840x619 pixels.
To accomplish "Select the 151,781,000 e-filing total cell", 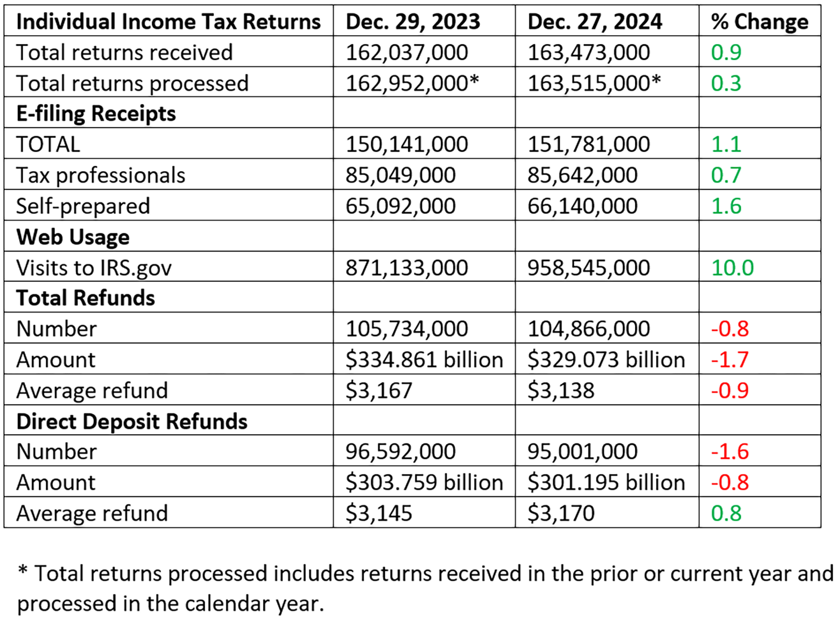I will tap(589, 144).
